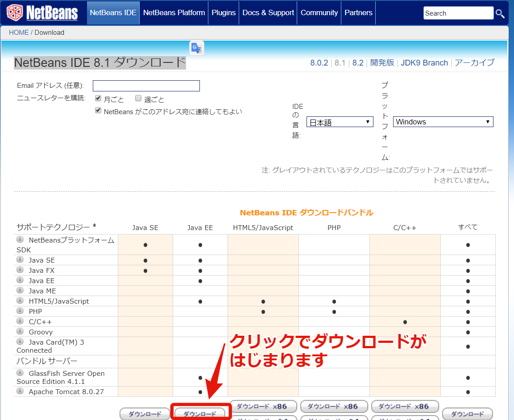514x420 pixels.
Task: Open info icon for Java FX row
Action: pyautogui.click(x=20, y=270)
